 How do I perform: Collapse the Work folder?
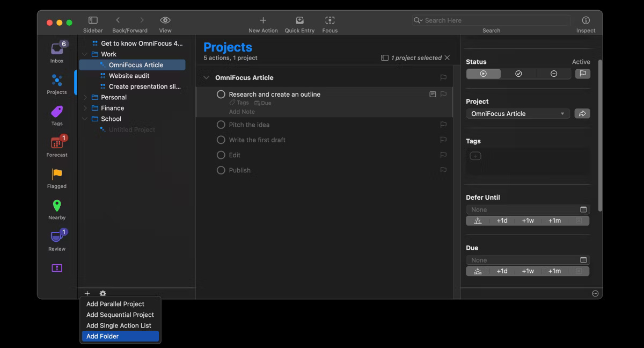84,54
